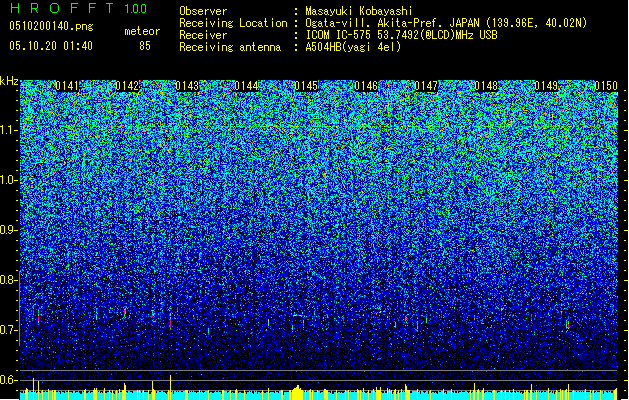Click the date 05.10.20 01:40
The height and width of the screenshot is (400, 629).
pos(51,46)
